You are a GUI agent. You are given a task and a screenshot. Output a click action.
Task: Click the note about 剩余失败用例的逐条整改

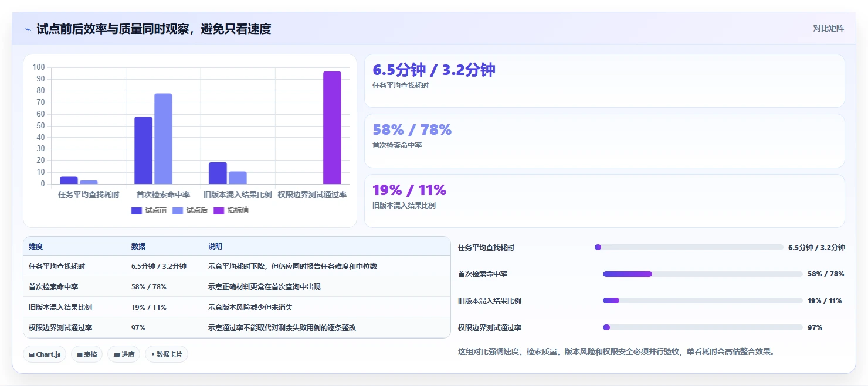(282, 328)
